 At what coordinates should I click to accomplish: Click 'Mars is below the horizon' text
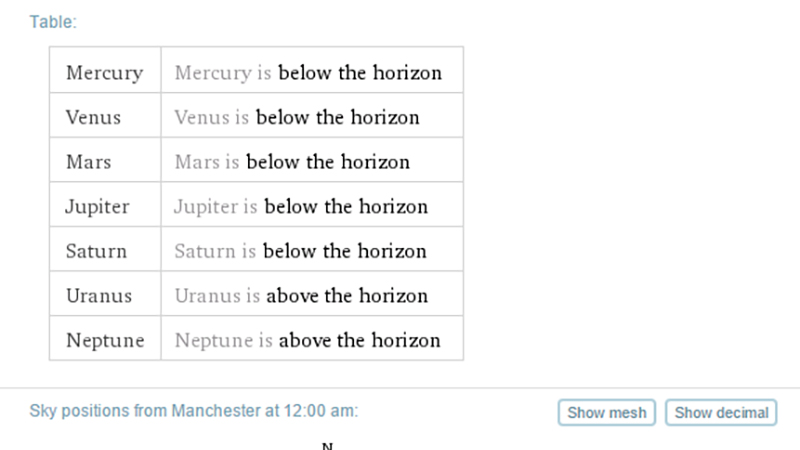[292, 162]
